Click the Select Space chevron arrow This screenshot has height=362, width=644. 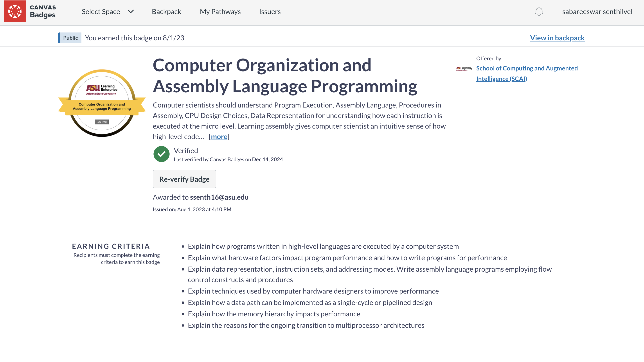click(x=131, y=11)
